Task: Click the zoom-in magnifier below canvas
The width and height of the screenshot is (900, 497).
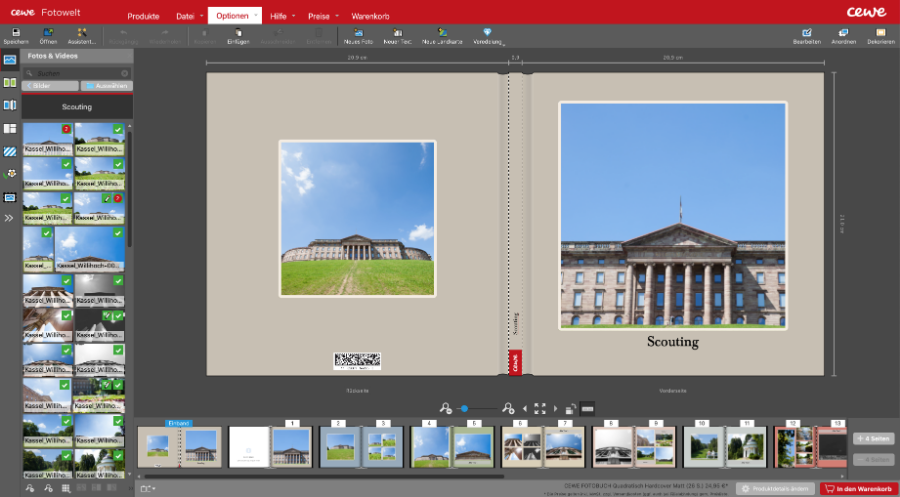Action: pos(508,408)
